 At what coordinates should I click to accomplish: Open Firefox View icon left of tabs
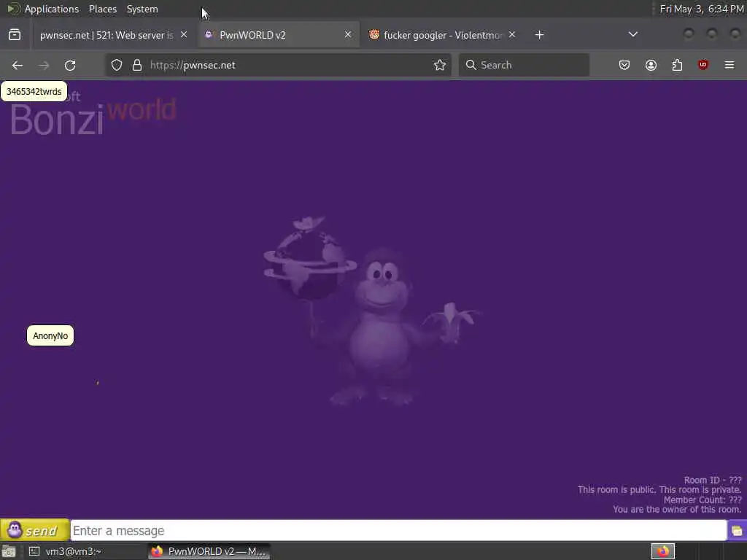pos(15,35)
